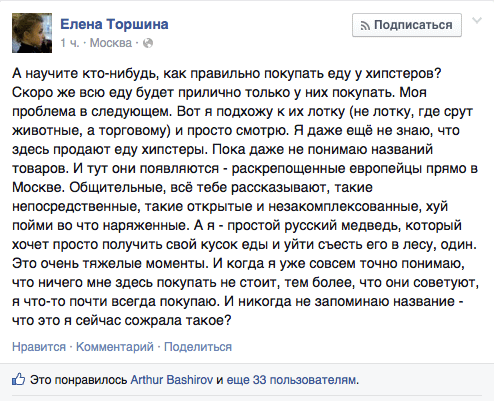Show the 'еще 33 пользователям' likers list

tap(292, 380)
